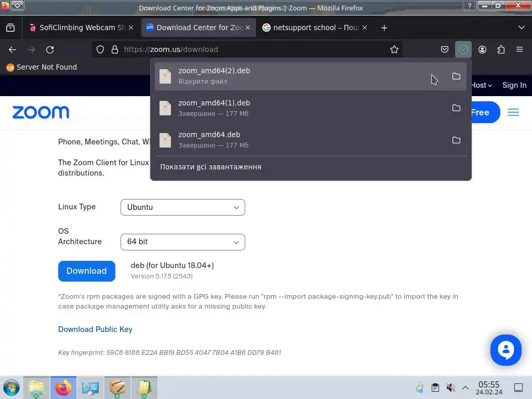This screenshot has height=399, width=532.
Task: Open the computer settings taskbar icon
Action: tap(90, 388)
